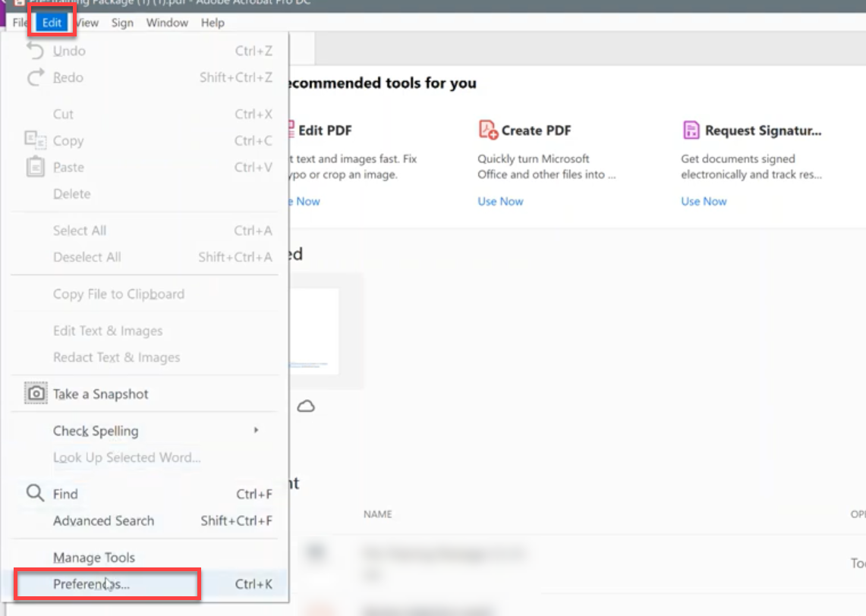
Task: Close the Edit menu via its title
Action: 52,23
